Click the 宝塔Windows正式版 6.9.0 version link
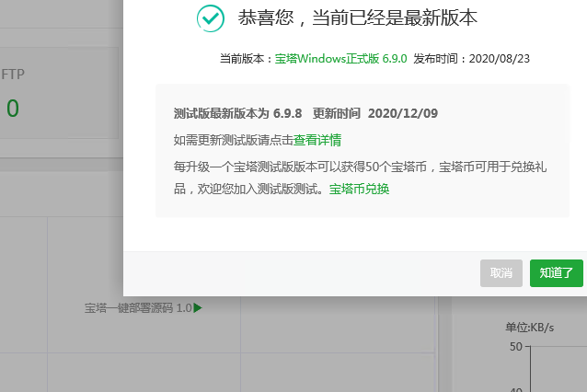Image resolution: width=587 pixels, height=392 pixels. tap(340, 59)
